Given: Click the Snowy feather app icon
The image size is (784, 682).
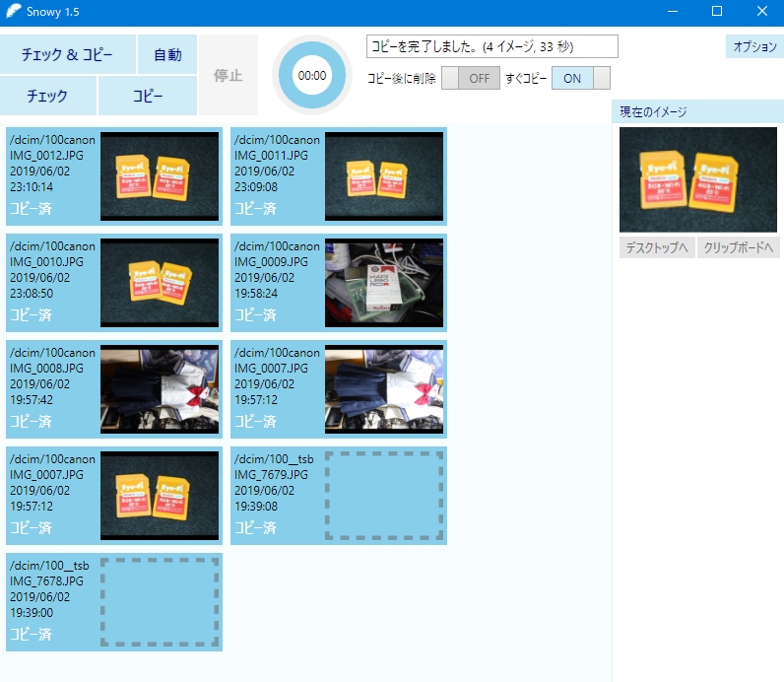Looking at the screenshot, I should 14,12.
